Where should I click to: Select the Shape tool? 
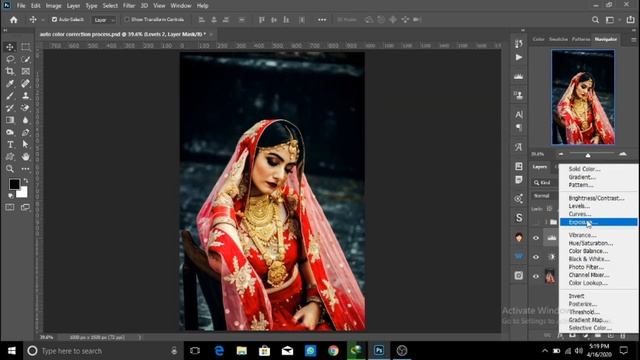pyautogui.click(x=10, y=157)
